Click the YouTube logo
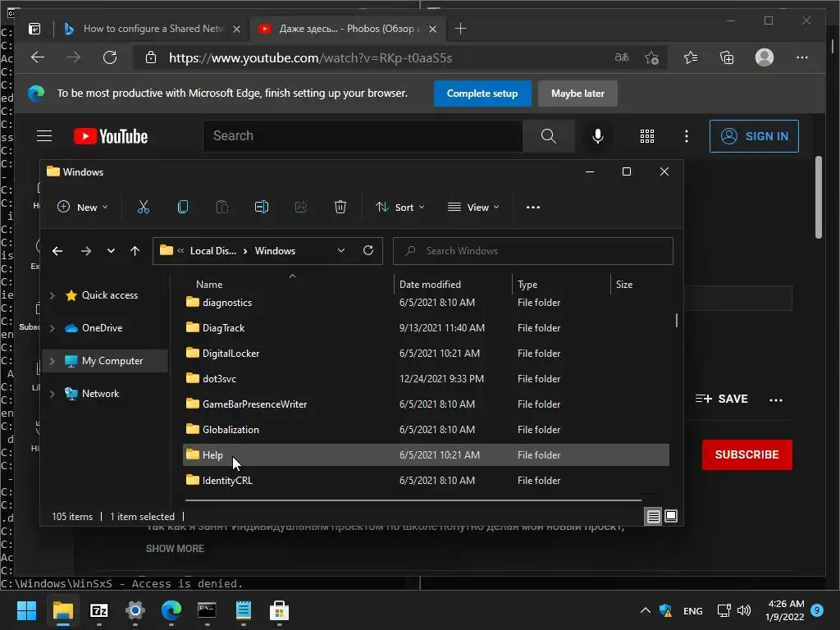The image size is (840, 630). 111,136
